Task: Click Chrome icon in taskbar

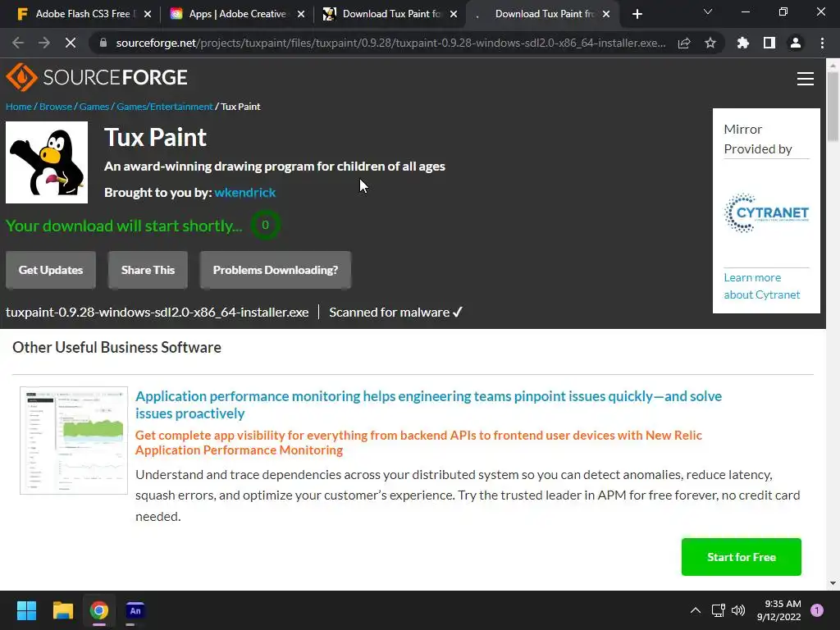Action: pyautogui.click(x=99, y=610)
